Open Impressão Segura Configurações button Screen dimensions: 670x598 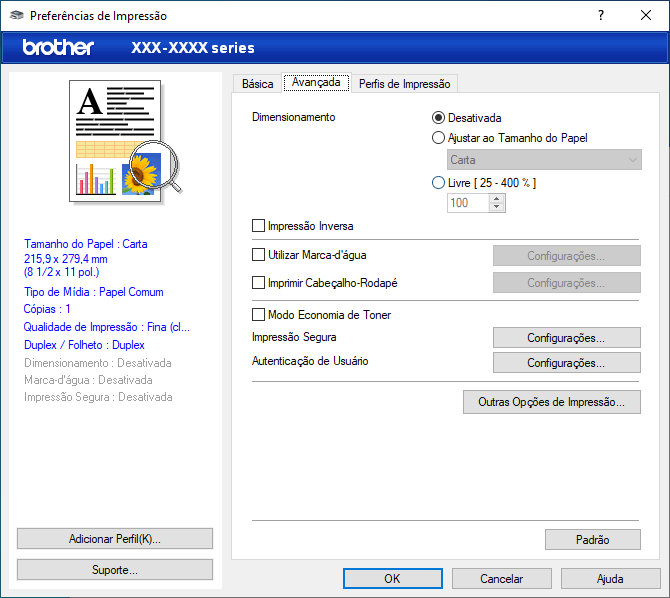pyautogui.click(x=566, y=338)
